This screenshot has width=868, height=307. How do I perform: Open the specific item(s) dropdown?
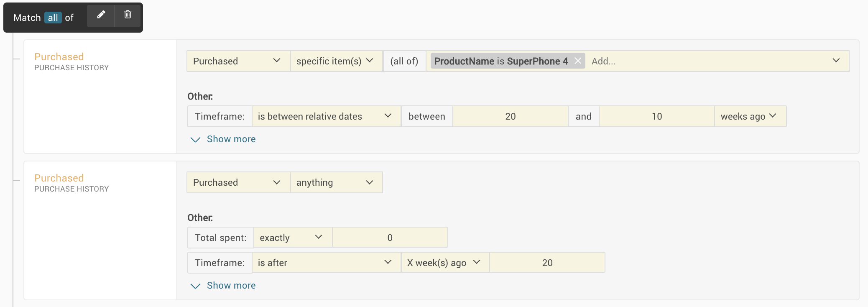tap(336, 61)
